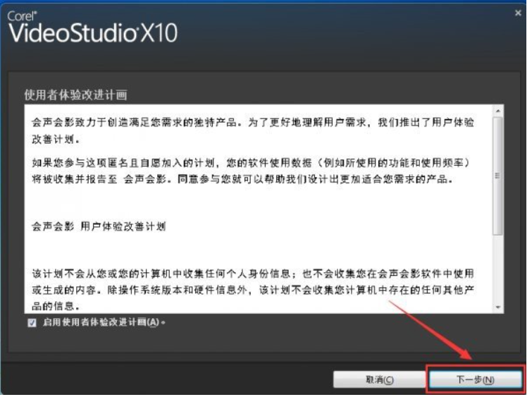Viewport: 532px width, 397px height.
Task: Click the paragraph starting 该计划不会从您
Action: 253,290
